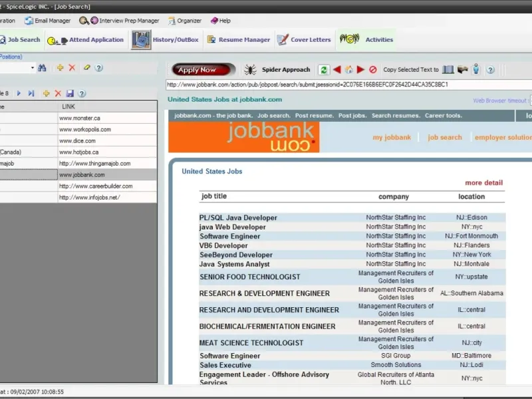
Task: Click the History/OutBox book icon
Action: (x=141, y=40)
